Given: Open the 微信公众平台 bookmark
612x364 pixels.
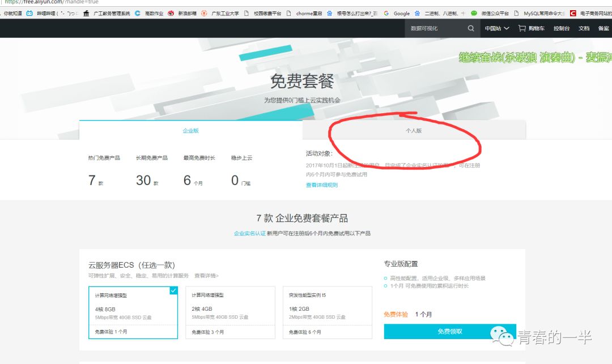Looking at the screenshot, I should coord(490,13).
